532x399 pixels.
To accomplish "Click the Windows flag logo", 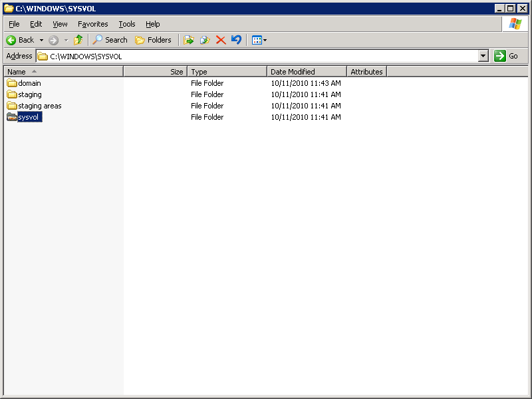I will click(x=515, y=24).
